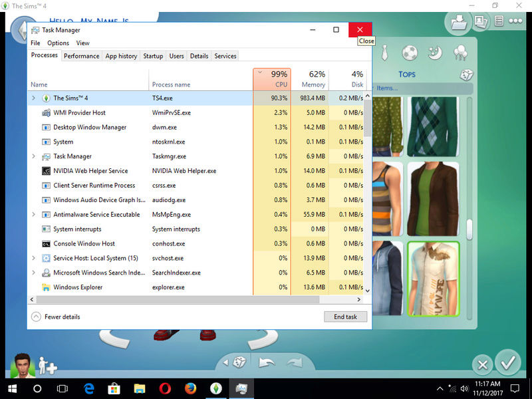This screenshot has width=532, height=399.
Task: Choose the green argyle sweater top
Action: tap(434, 126)
